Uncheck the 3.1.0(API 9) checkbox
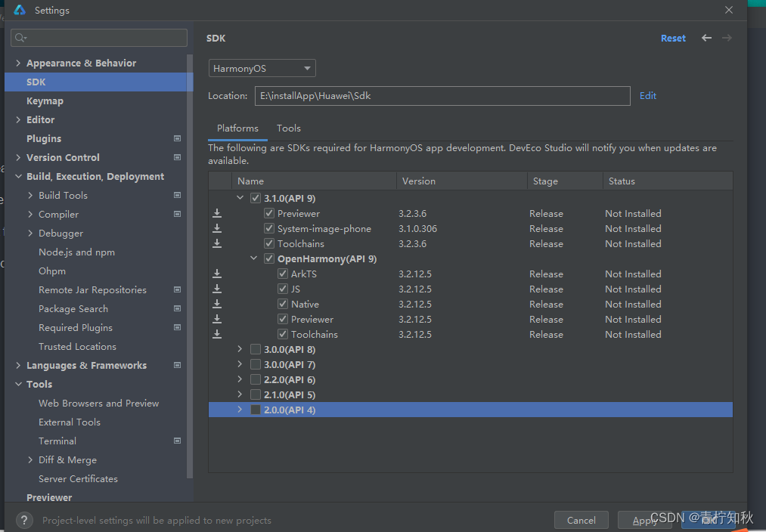The width and height of the screenshot is (766, 532). [x=256, y=198]
